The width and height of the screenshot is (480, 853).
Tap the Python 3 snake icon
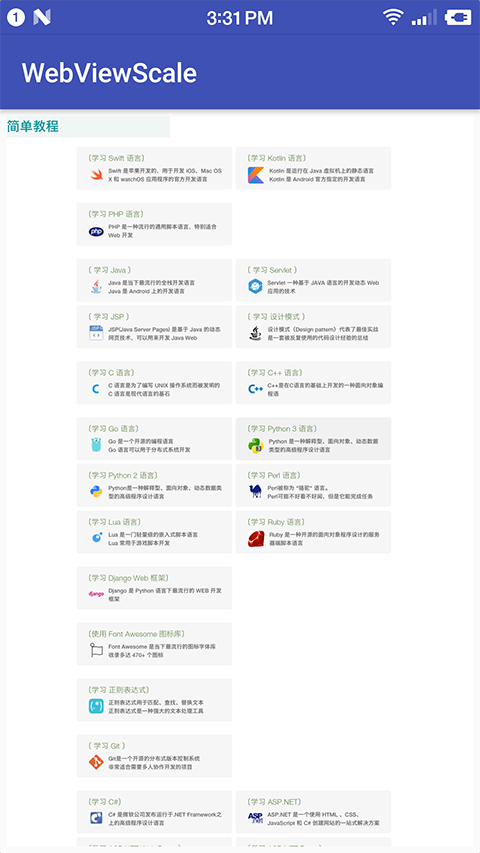click(256, 446)
